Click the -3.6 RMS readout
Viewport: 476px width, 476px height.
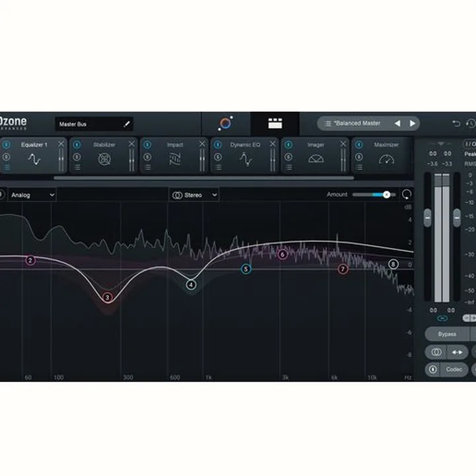(x=432, y=164)
